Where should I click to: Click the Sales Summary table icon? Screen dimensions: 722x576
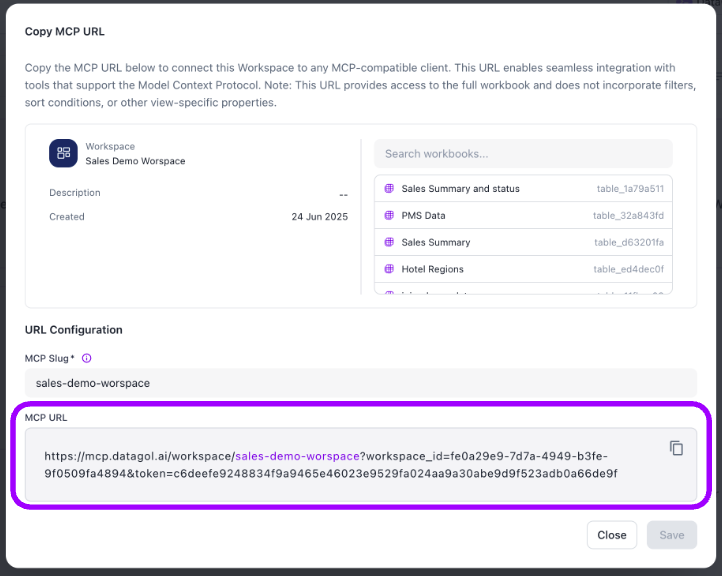389,242
